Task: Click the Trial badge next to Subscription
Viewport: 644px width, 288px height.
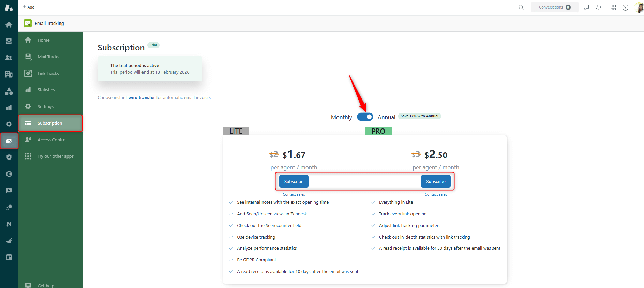Action: pyautogui.click(x=153, y=45)
